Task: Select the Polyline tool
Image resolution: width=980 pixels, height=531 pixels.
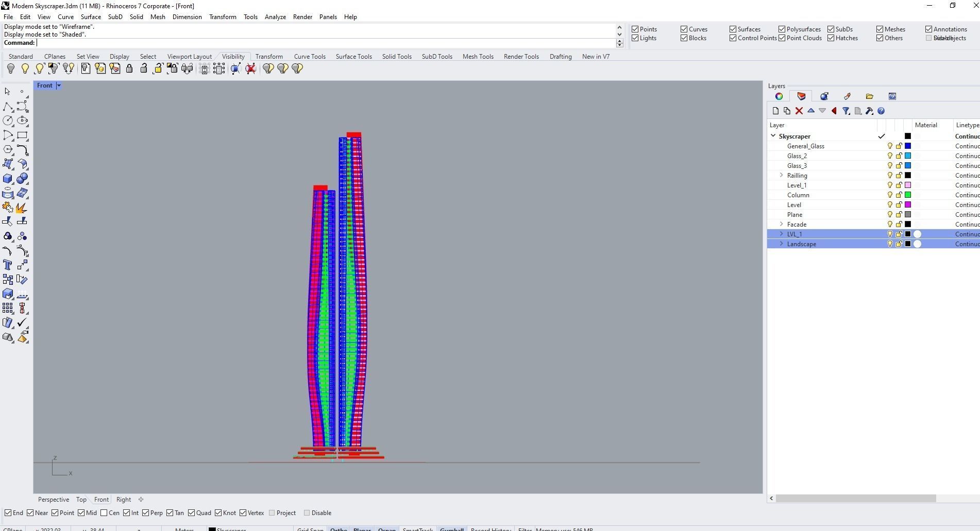Action: point(8,107)
